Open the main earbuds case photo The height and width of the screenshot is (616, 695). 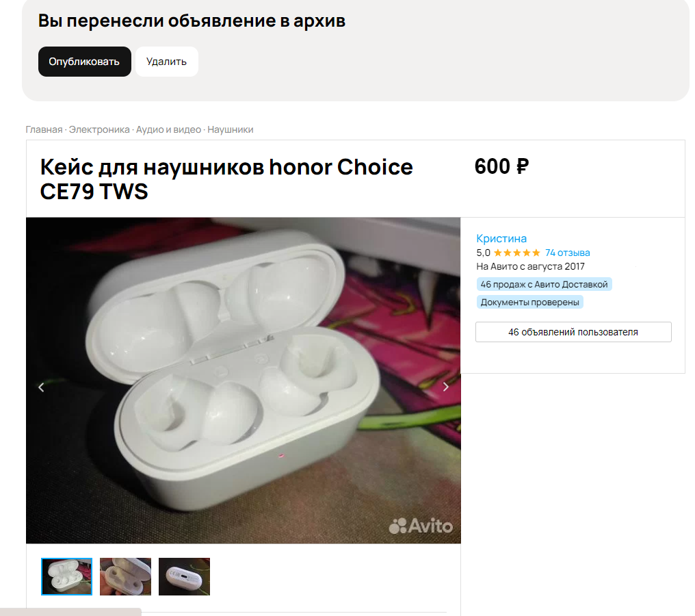point(244,381)
